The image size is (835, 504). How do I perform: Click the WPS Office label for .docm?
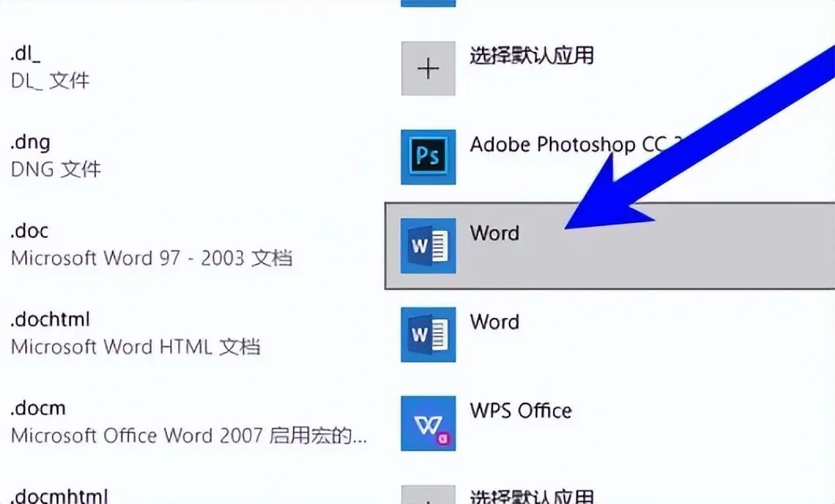521,411
